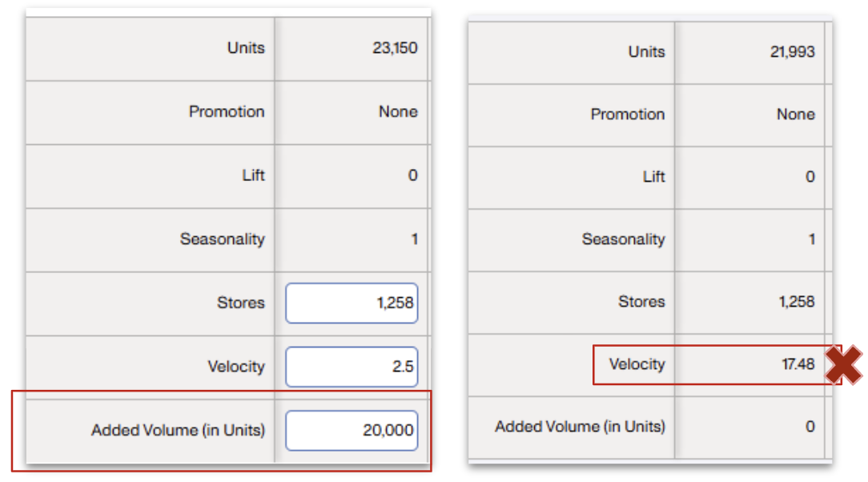Click the Velocity value 17.48

[798, 364]
